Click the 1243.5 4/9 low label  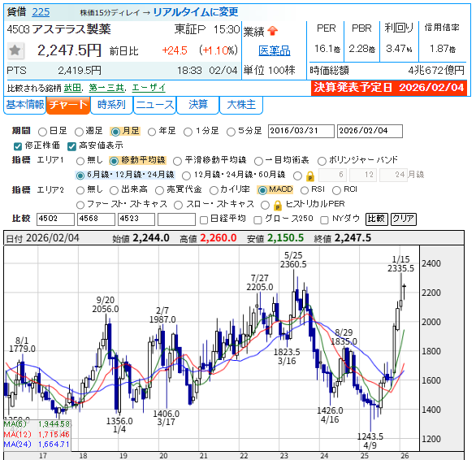[x=370, y=440]
